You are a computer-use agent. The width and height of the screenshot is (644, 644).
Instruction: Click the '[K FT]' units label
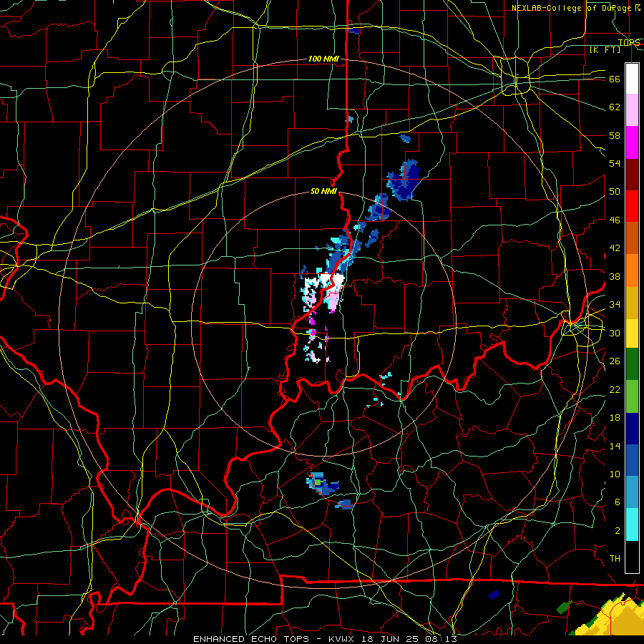(x=605, y=50)
